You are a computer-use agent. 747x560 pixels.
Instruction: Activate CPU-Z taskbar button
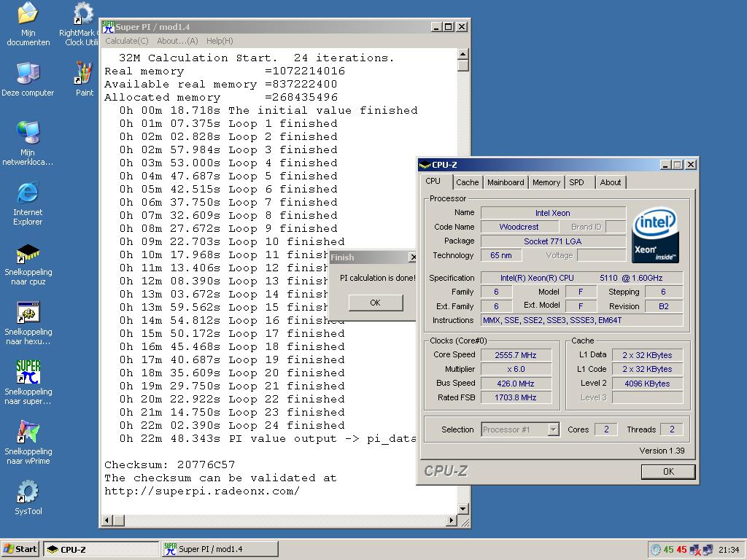(101, 549)
